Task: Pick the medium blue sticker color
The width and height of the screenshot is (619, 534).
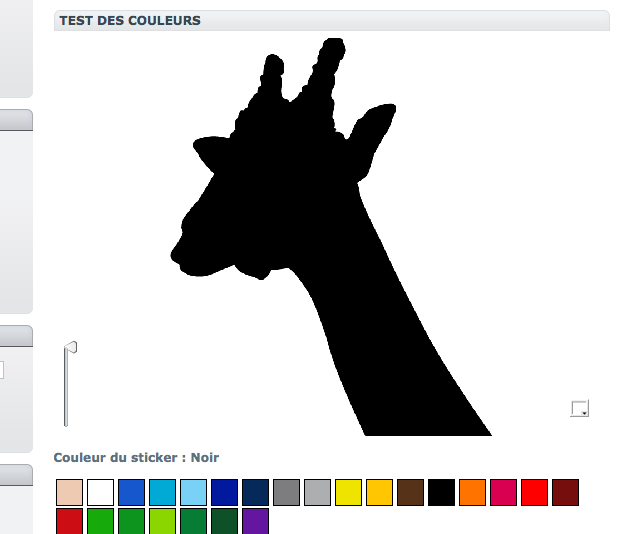Action: [131, 492]
